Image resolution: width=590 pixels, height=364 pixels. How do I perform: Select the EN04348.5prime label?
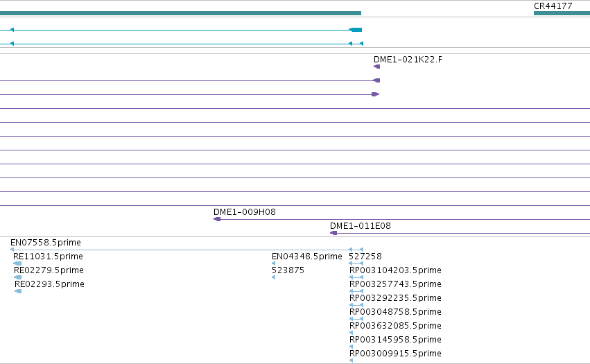pos(307,257)
